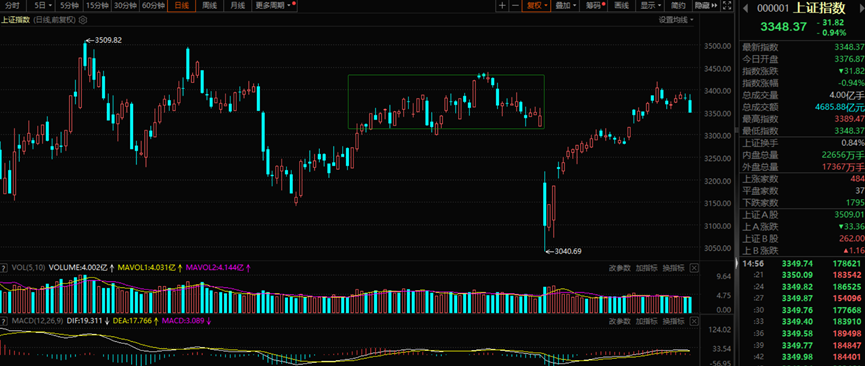This screenshot has width=865, height=366.
Task: Enter fullscreen chart mode icon
Action: [728, 6]
